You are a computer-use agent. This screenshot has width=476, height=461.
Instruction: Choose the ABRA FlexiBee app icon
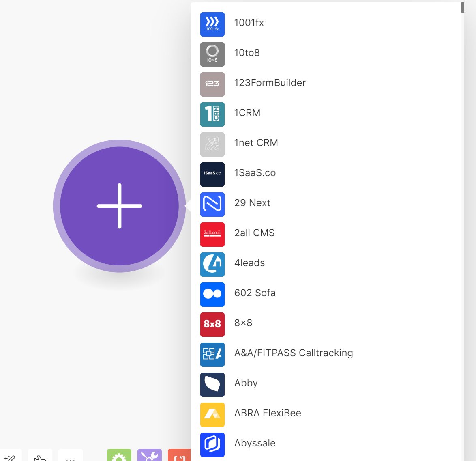pos(212,415)
